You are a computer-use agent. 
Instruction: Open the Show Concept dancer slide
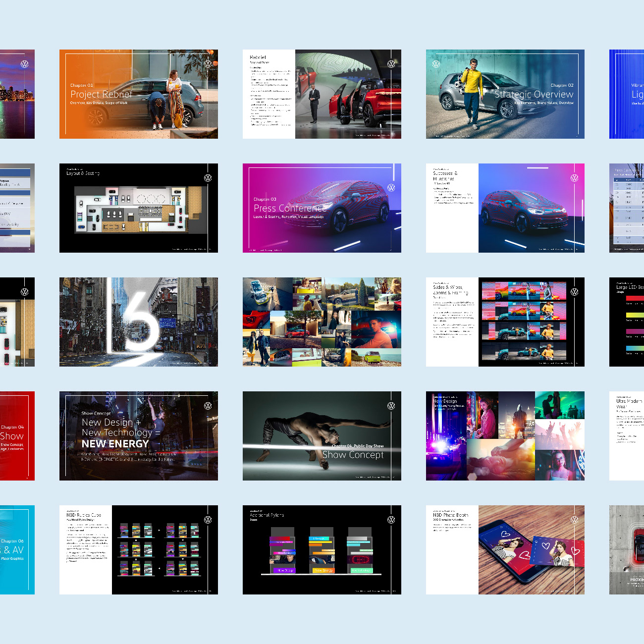(322, 436)
